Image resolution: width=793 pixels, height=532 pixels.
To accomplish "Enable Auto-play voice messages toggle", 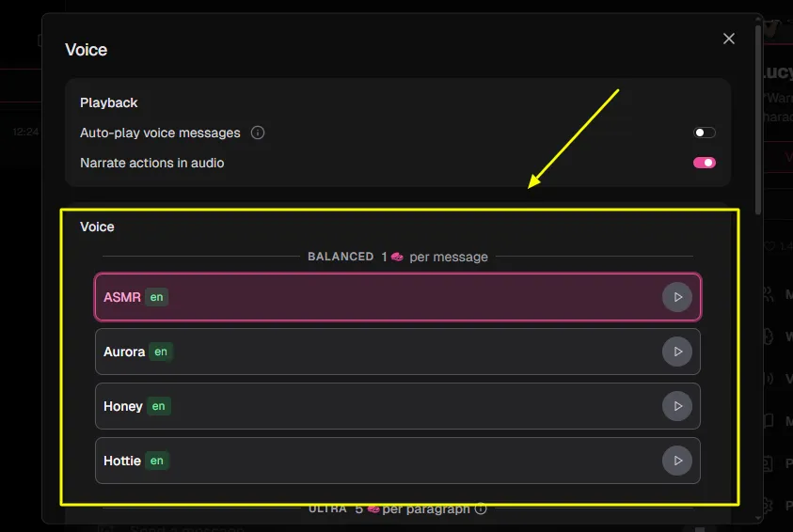I will pos(704,133).
